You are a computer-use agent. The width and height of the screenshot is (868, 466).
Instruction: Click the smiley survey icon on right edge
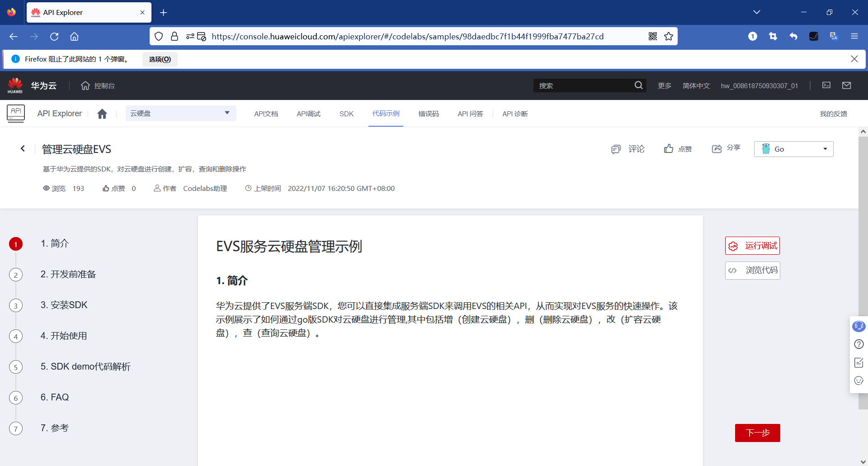859,380
